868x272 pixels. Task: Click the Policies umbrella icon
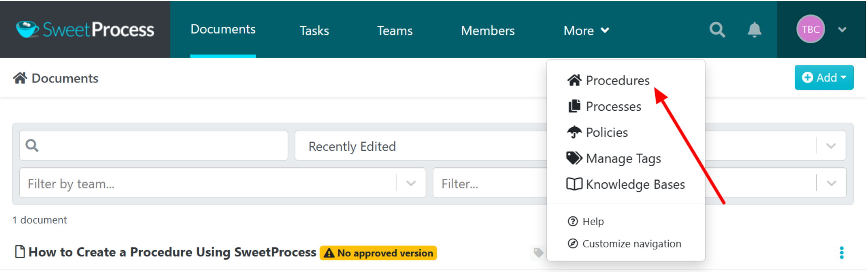pyautogui.click(x=574, y=132)
